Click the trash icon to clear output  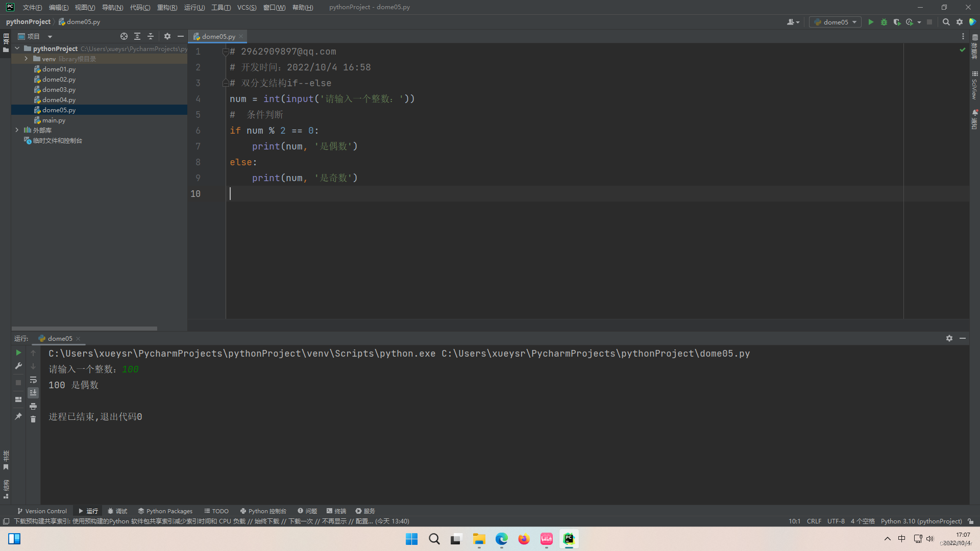point(33,419)
